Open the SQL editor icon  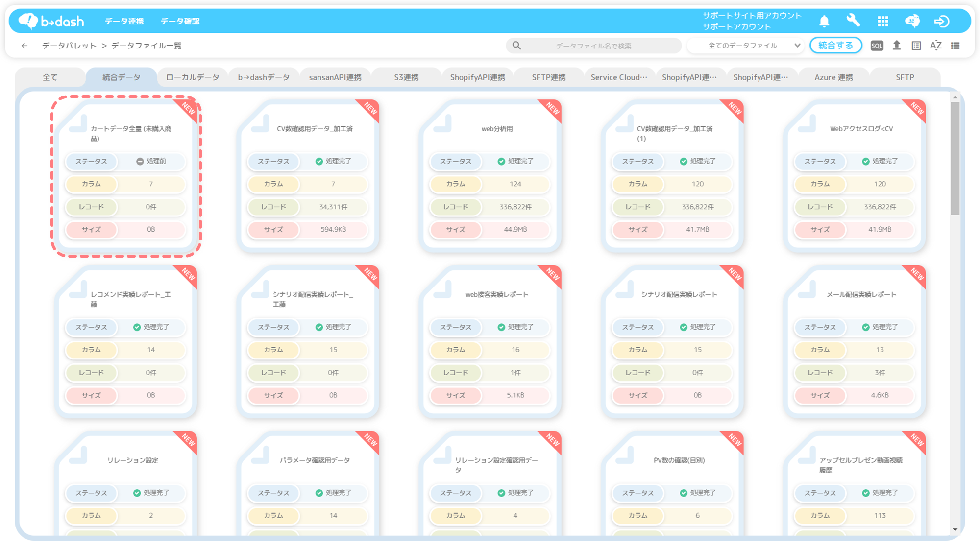pos(877,46)
